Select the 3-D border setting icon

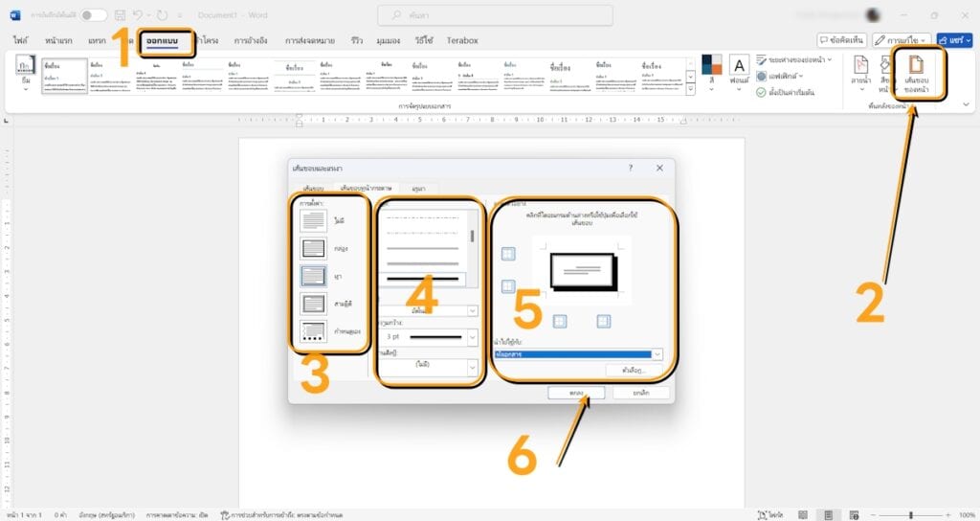point(313,304)
